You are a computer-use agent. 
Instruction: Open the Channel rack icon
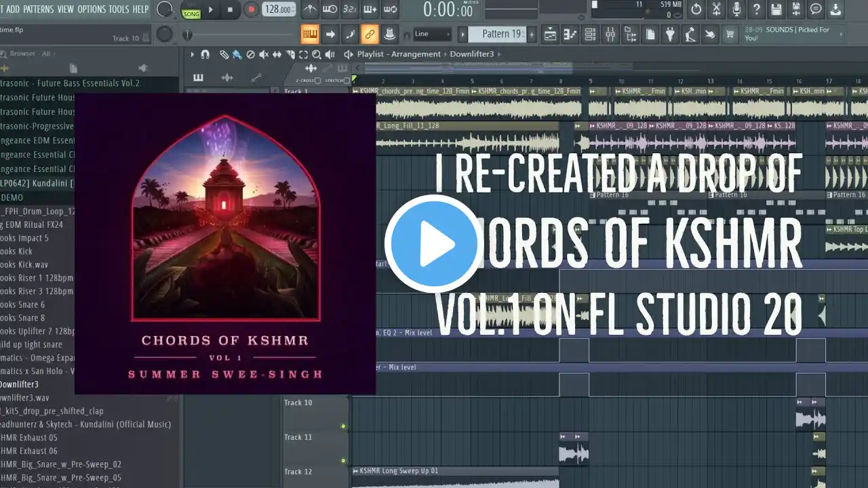(590, 35)
